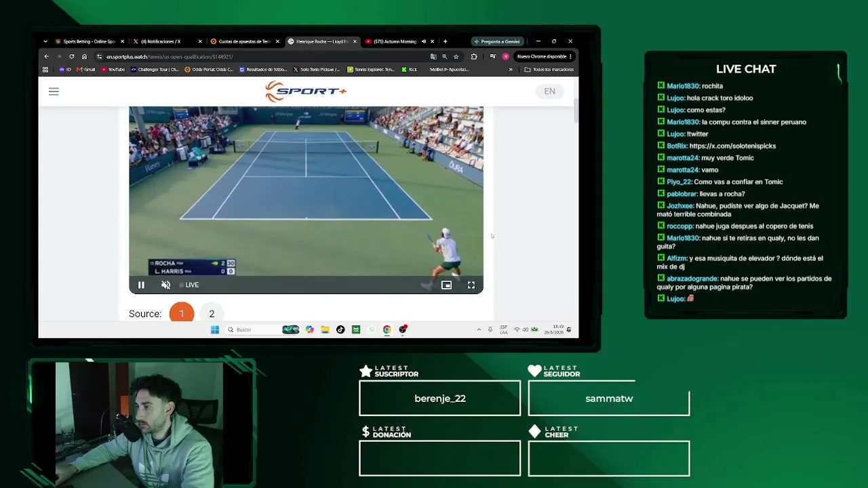Enter fullscreen on the video player

coord(471,285)
